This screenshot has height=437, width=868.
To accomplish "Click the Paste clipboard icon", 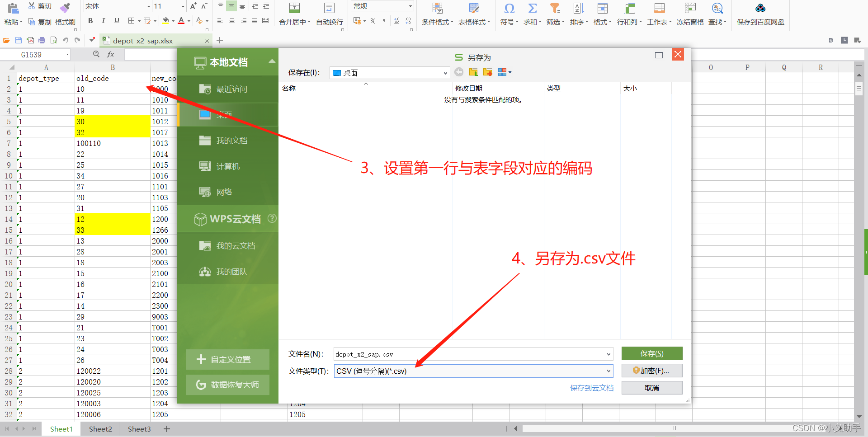I will [x=13, y=8].
